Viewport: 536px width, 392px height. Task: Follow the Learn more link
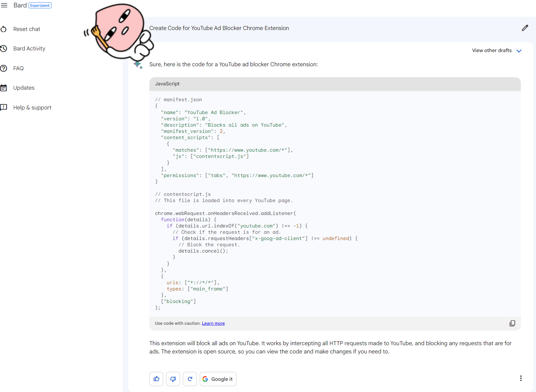coord(213,323)
